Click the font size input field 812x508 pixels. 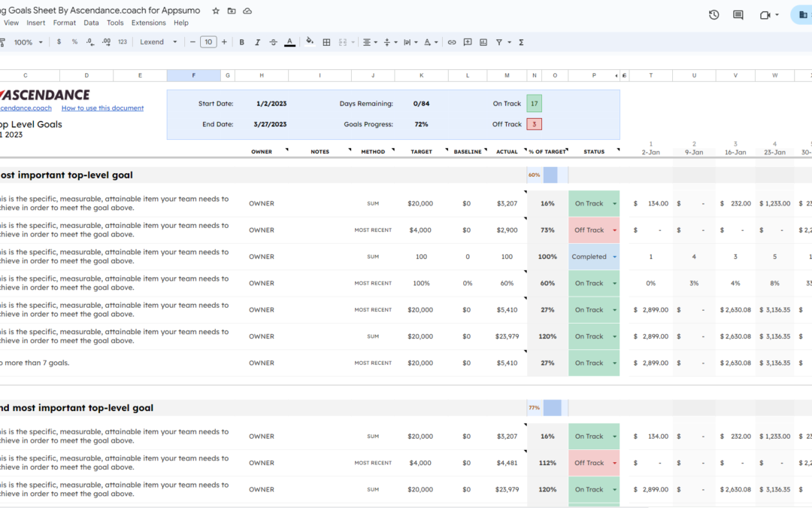[208, 42]
